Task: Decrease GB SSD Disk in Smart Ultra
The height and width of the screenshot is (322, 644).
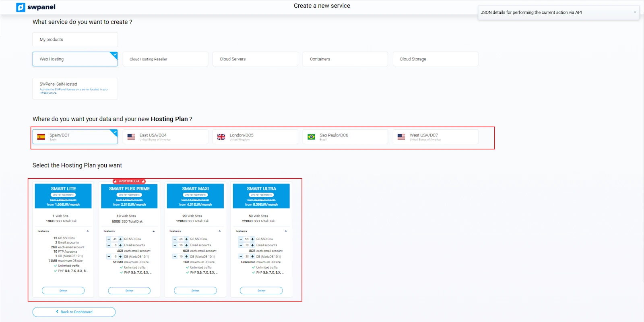Action: 241,239
